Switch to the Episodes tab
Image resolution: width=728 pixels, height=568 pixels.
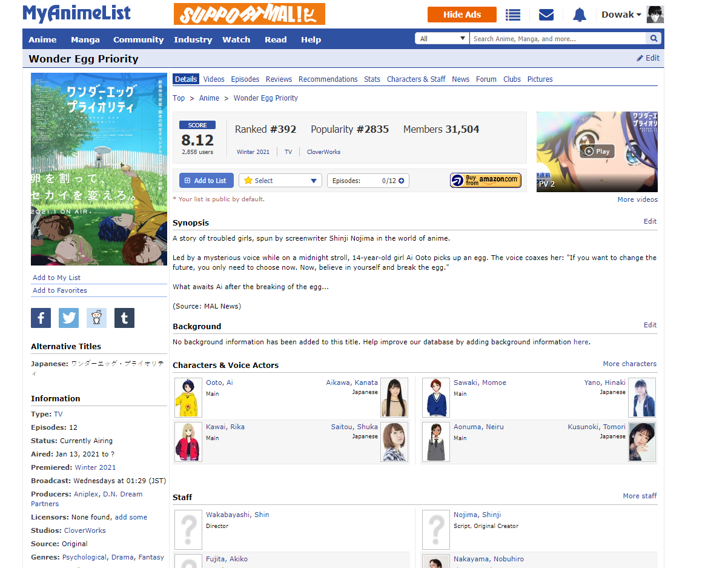click(x=245, y=79)
